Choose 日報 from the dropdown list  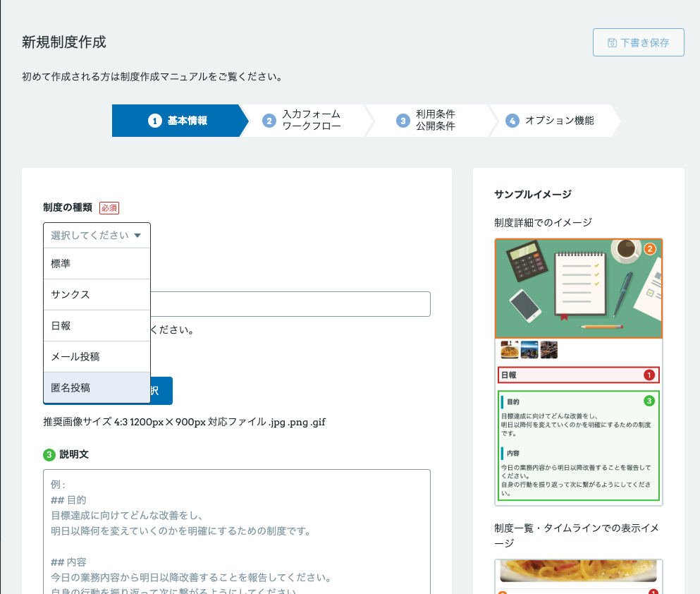coord(97,326)
